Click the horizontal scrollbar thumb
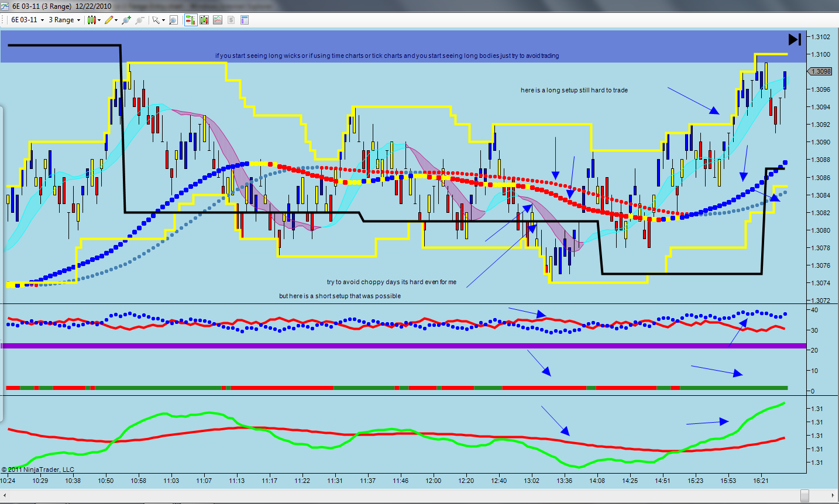This screenshot has width=839, height=504. click(x=804, y=495)
